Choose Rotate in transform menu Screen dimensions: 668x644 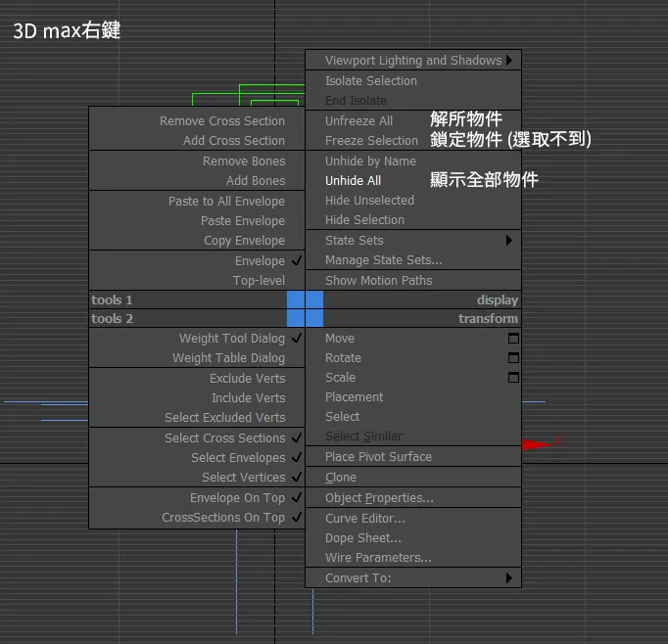(x=413, y=358)
